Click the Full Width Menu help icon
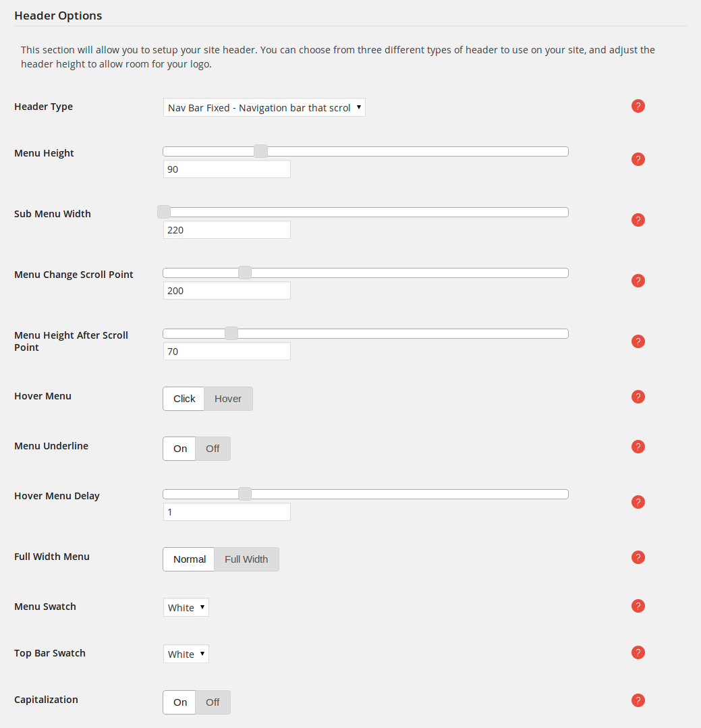This screenshot has width=701, height=728. pos(638,557)
